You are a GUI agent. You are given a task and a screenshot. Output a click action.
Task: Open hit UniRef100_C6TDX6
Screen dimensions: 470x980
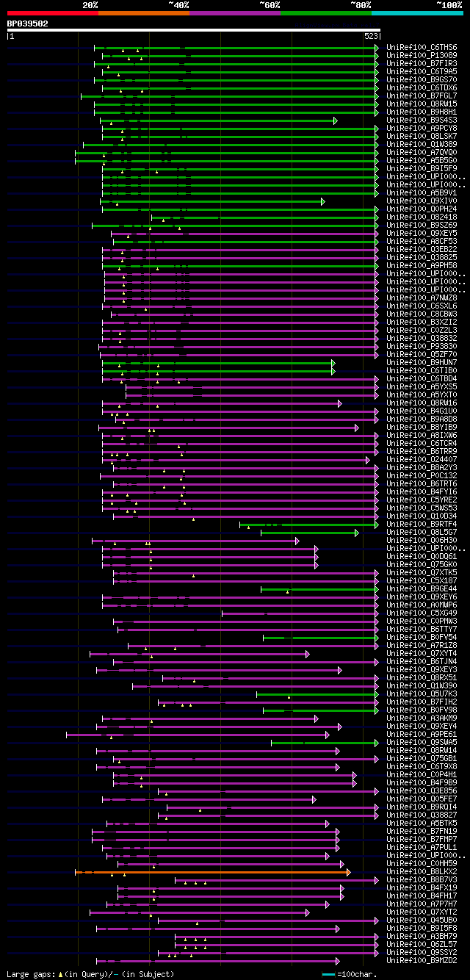pos(422,87)
